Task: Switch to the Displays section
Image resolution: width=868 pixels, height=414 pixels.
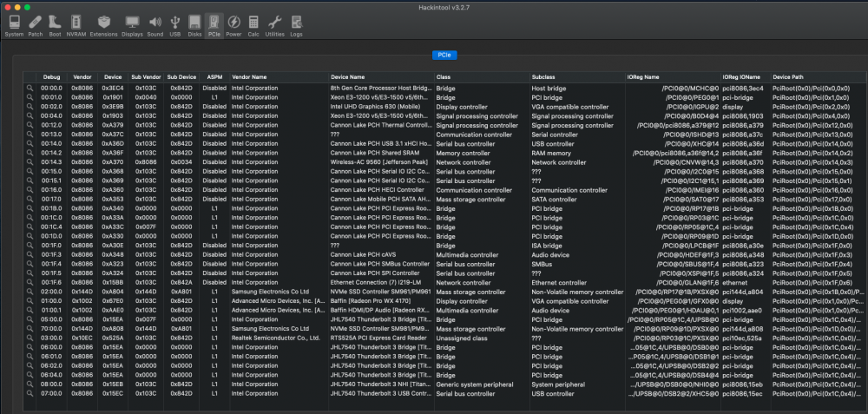Action: pos(132,26)
